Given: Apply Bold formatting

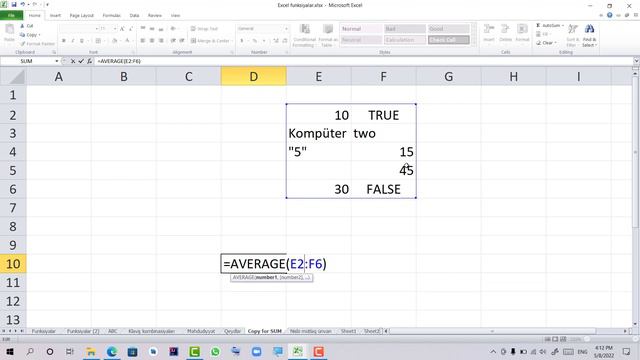Looking at the screenshot, I should (x=64, y=41).
